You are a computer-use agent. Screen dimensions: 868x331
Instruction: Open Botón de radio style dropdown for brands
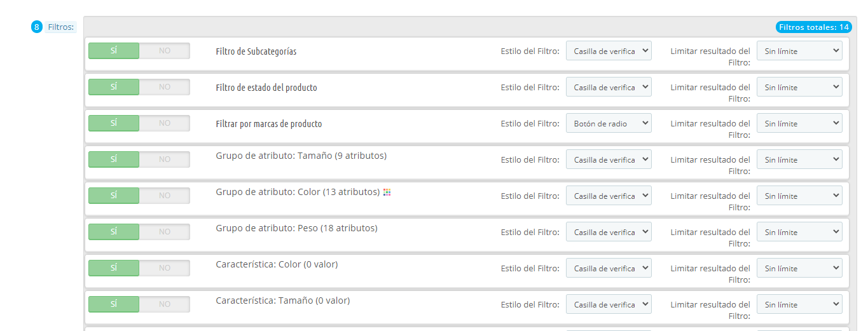click(609, 123)
